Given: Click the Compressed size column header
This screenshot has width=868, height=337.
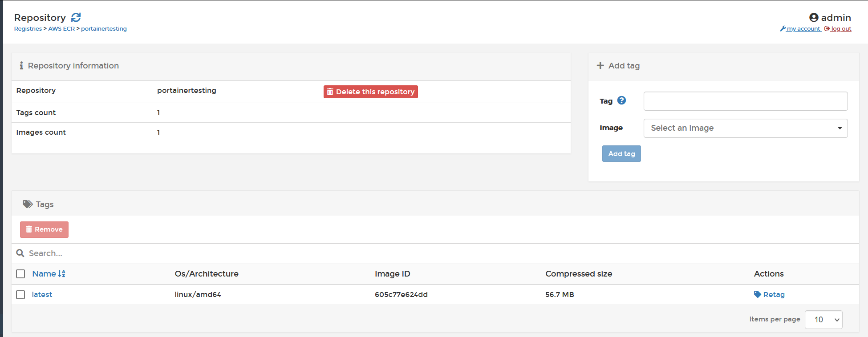Looking at the screenshot, I should click(579, 274).
